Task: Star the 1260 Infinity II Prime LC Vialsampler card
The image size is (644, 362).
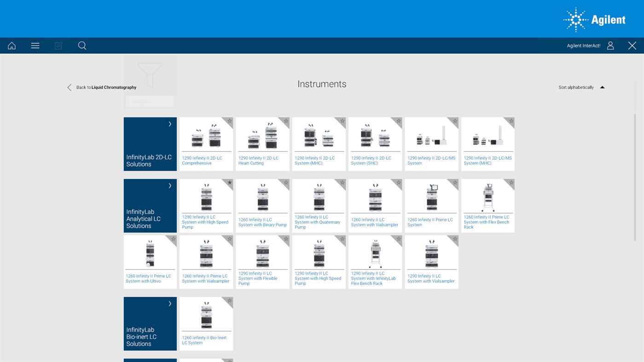Action: click(229, 239)
